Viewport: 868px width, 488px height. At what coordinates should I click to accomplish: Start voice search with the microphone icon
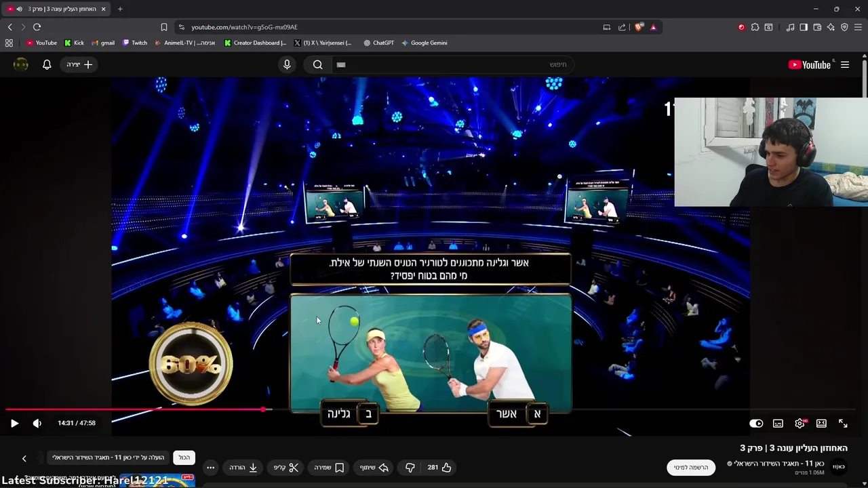287,64
